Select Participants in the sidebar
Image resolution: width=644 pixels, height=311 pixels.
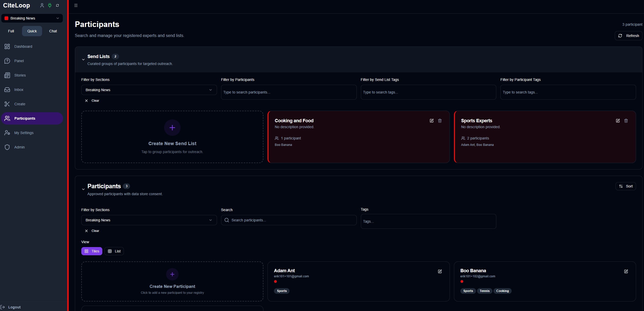[32, 118]
